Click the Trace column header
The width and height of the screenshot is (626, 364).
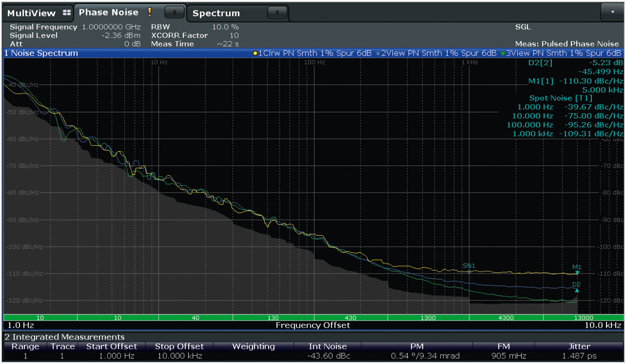click(63, 347)
